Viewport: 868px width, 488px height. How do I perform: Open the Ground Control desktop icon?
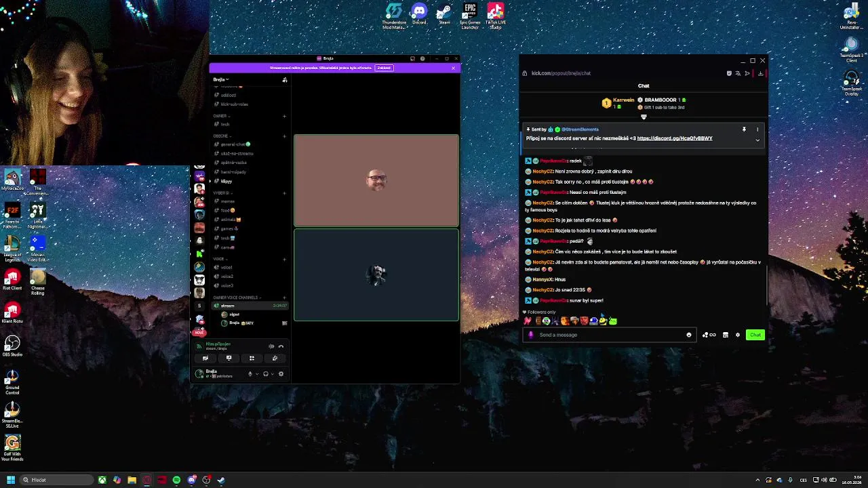(x=12, y=382)
